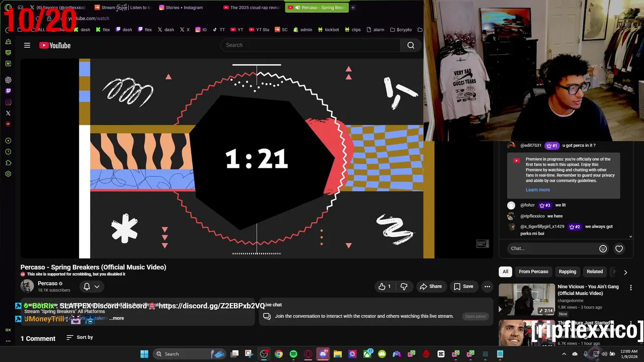Follow the Learn more link in chat

point(538,190)
